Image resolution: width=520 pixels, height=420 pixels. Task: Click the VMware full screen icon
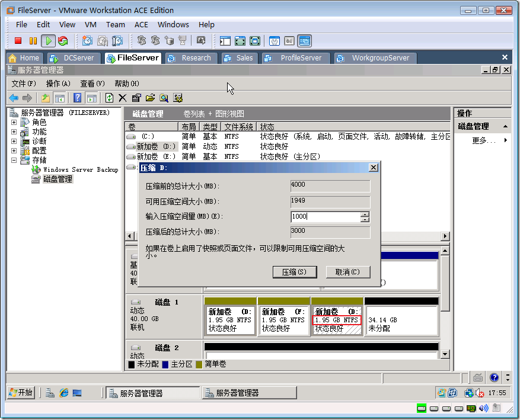(240, 41)
